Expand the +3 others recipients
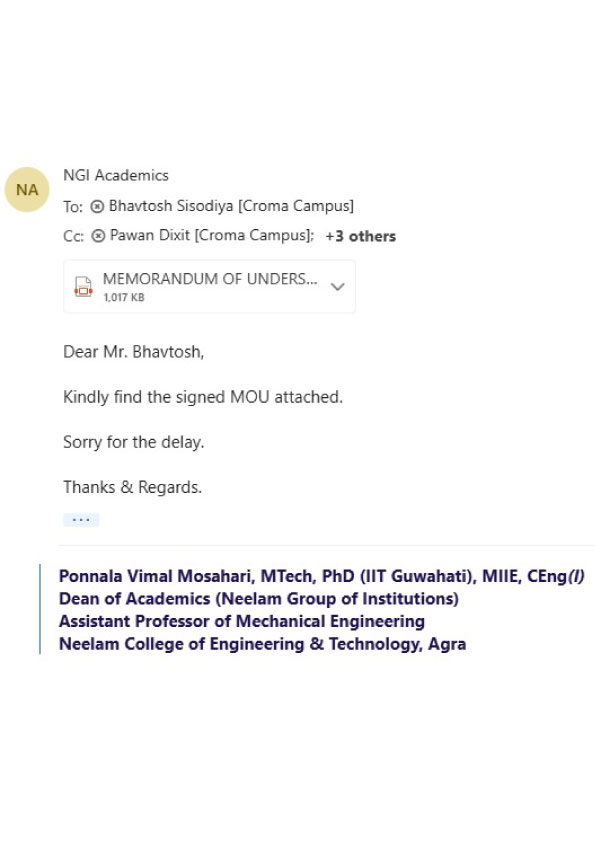 point(360,236)
